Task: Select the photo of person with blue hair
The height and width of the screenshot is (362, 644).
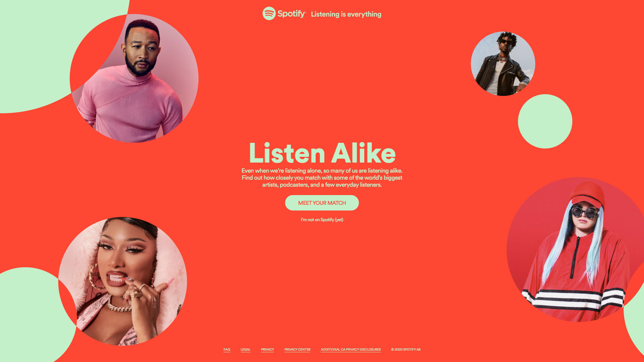Action: click(575, 249)
